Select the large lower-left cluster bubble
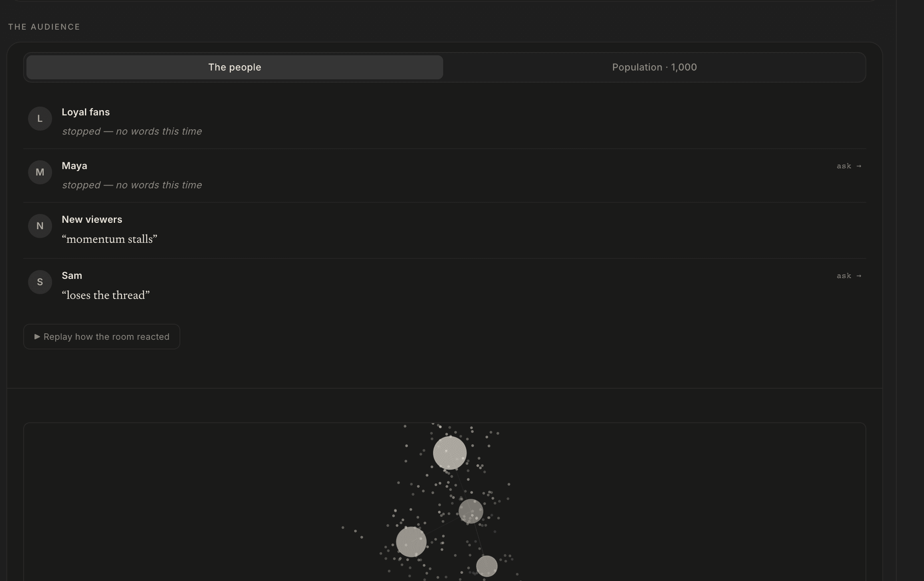924x581 pixels. tap(411, 542)
